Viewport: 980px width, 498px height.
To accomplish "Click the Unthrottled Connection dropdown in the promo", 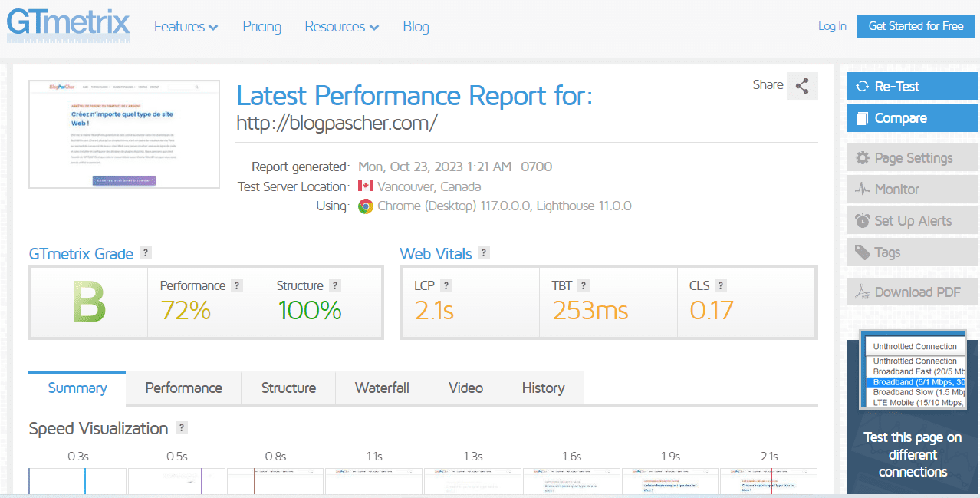I will pyautogui.click(x=914, y=346).
